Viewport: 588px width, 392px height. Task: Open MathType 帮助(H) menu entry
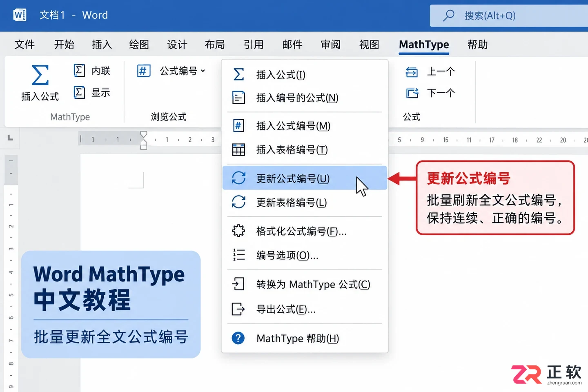(x=305, y=338)
